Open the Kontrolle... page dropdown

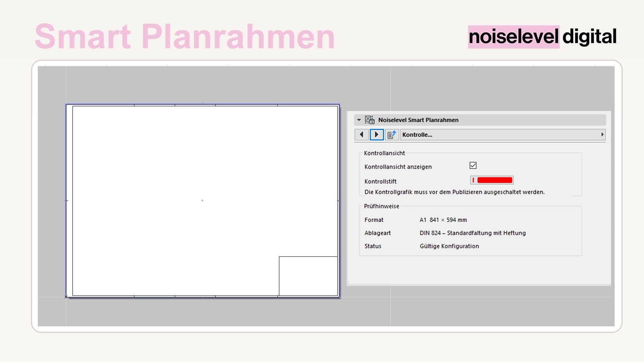click(x=503, y=135)
